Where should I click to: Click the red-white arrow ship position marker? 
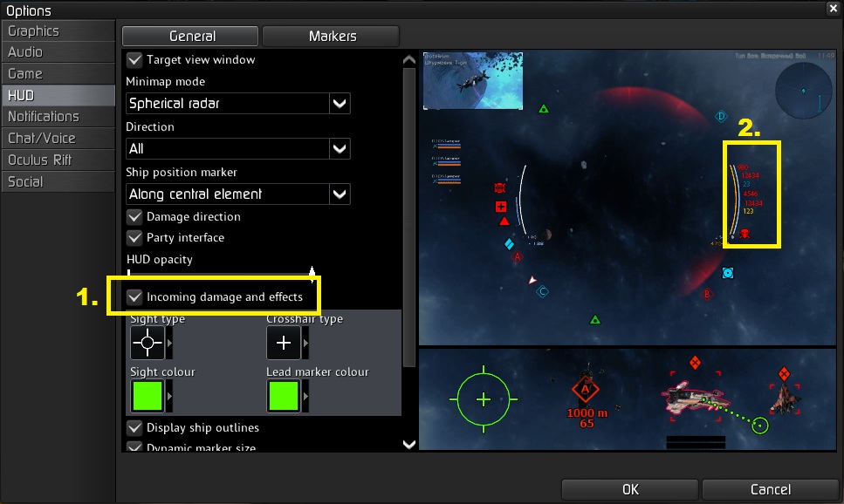click(532, 280)
